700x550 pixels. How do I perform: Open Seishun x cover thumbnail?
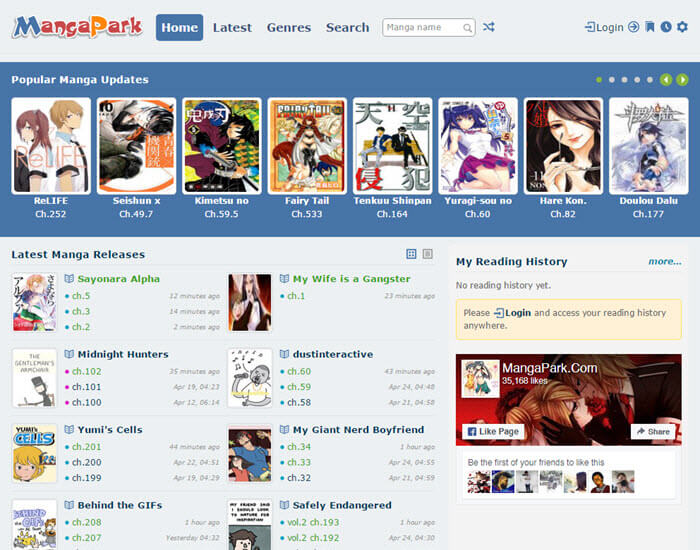click(x=136, y=146)
